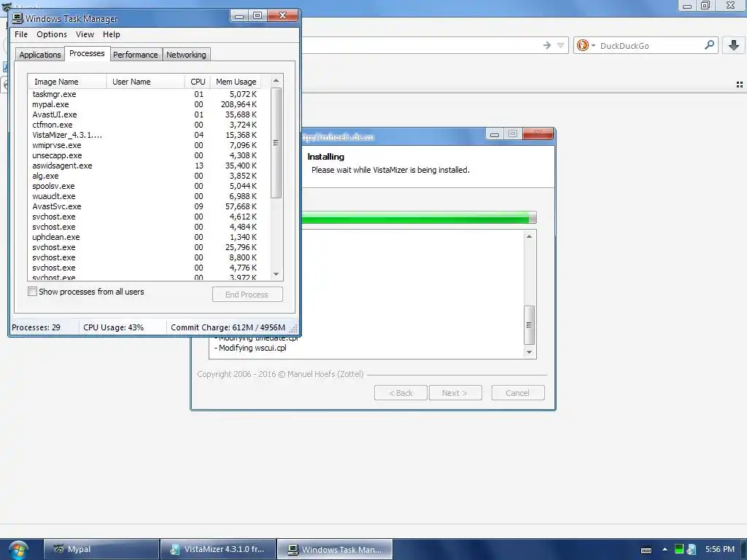
Task: Switch to the Networking tab
Action: 186,55
